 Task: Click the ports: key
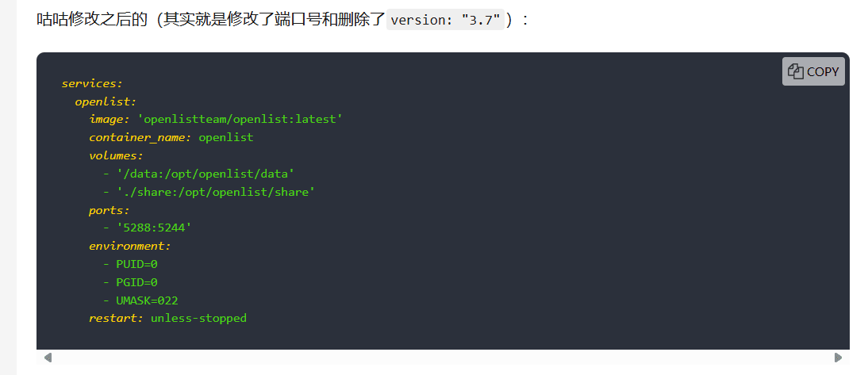(109, 210)
